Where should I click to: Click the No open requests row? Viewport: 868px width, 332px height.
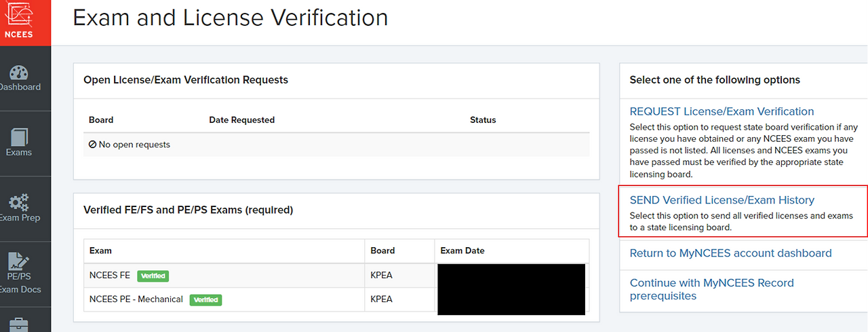tap(336, 145)
